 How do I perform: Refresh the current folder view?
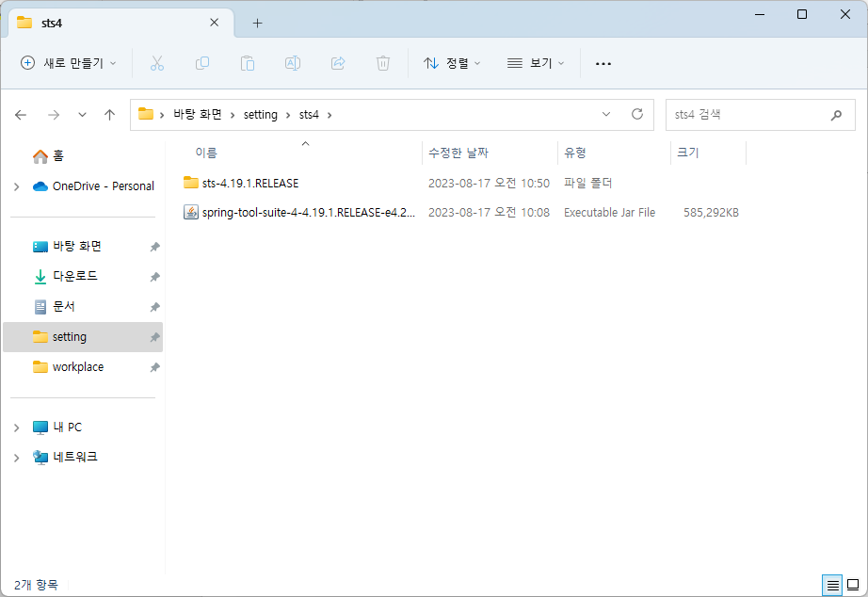pyautogui.click(x=637, y=114)
